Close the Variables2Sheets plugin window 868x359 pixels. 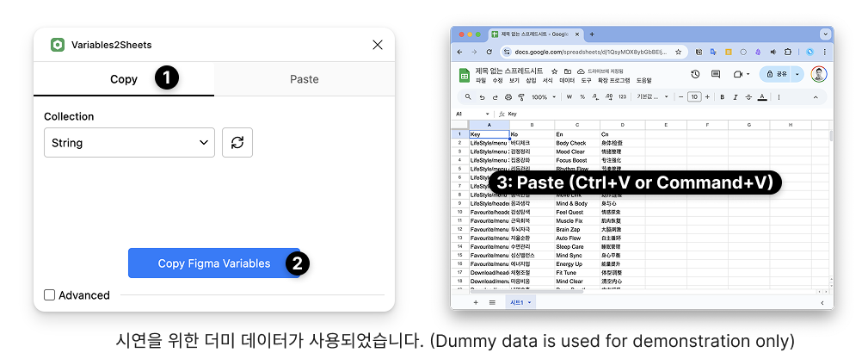coord(378,45)
